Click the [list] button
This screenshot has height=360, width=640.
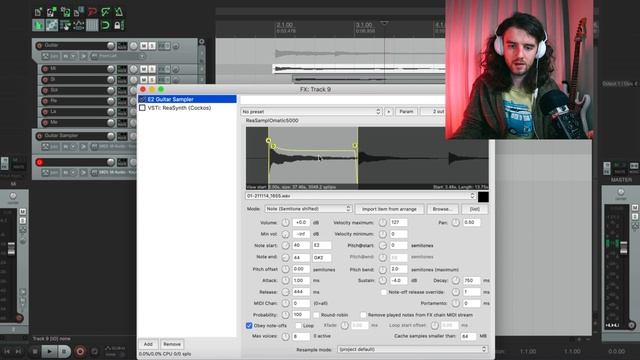pos(475,209)
